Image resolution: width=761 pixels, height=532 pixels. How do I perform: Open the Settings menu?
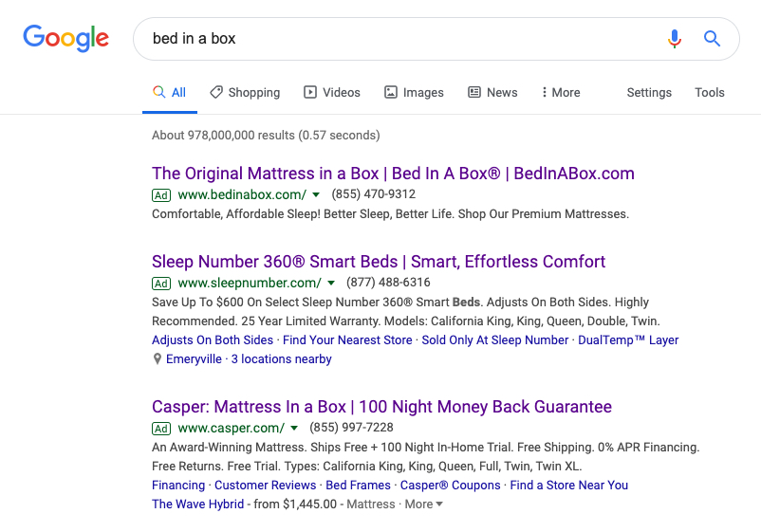649,92
